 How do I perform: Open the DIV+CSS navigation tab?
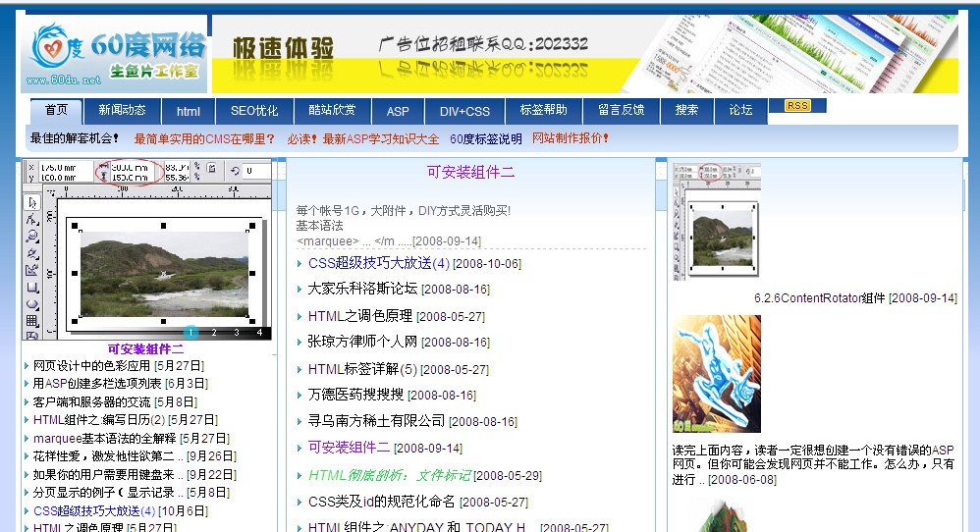(464, 112)
